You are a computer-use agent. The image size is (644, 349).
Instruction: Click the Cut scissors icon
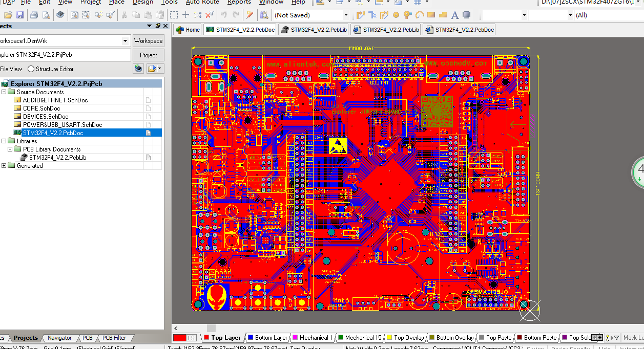pyautogui.click(x=124, y=15)
